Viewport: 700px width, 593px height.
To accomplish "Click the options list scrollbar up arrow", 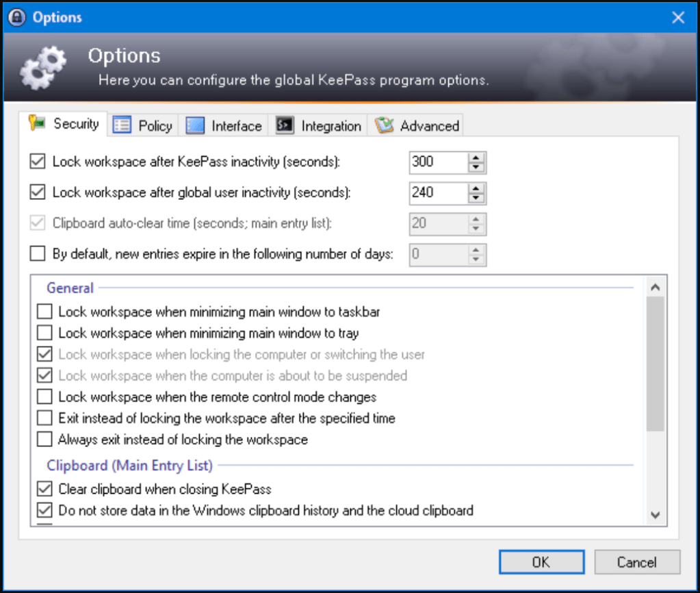I will pos(655,288).
